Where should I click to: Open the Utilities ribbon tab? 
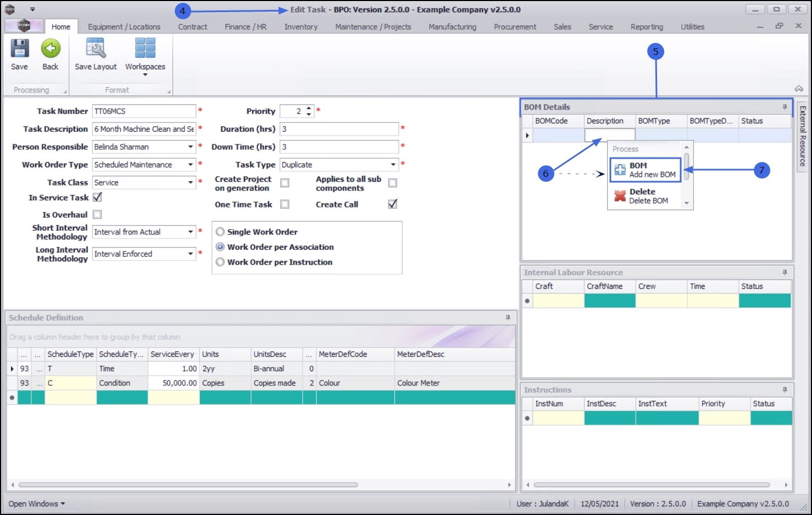(x=692, y=26)
